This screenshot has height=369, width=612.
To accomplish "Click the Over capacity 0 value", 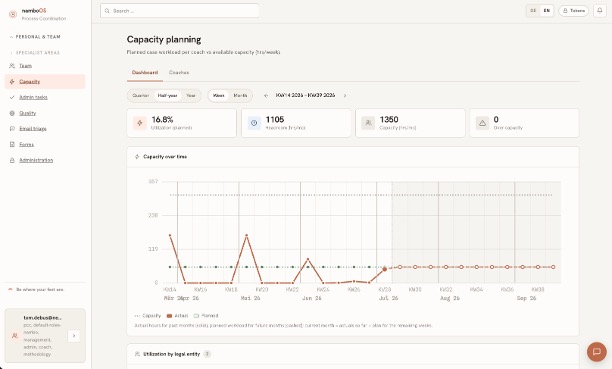I will point(496,119).
